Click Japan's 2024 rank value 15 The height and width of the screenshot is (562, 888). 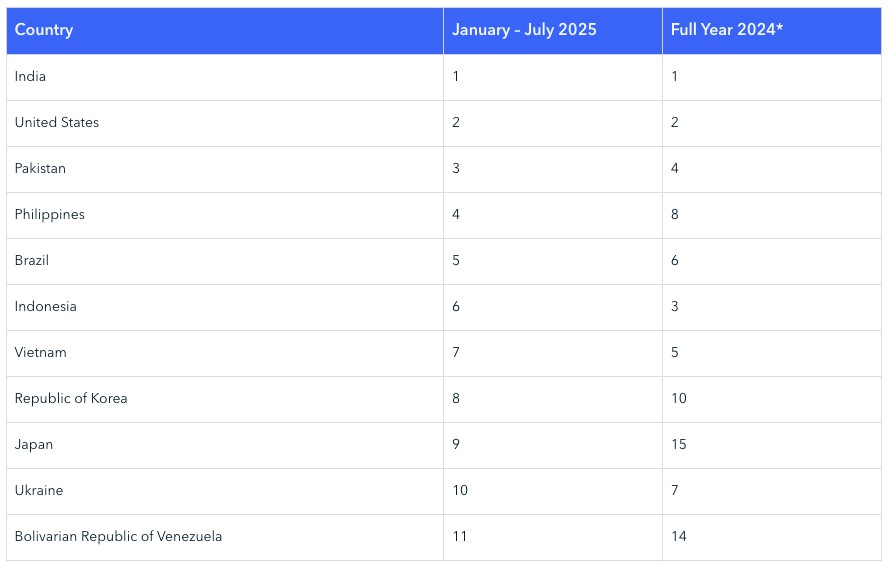(679, 445)
